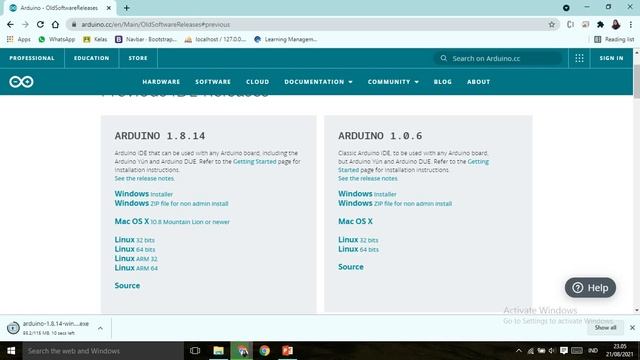Download Arduino 1.8.14 Linux 32 bits

click(134, 240)
